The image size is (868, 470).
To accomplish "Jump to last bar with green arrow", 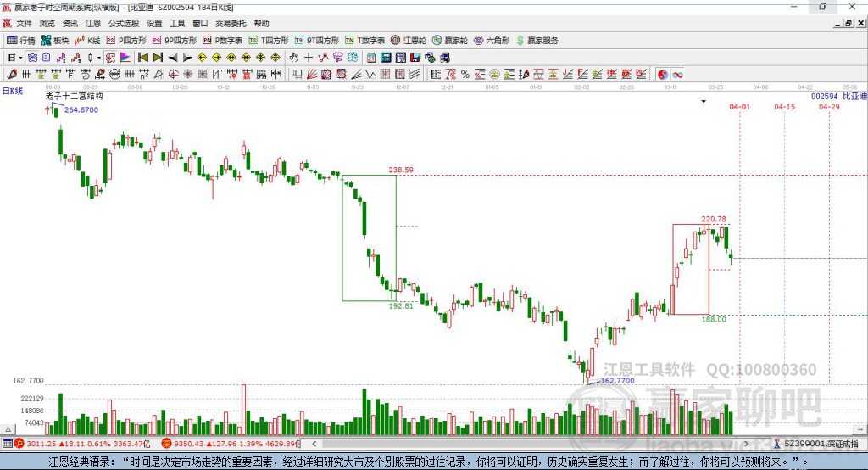I will point(158,58).
